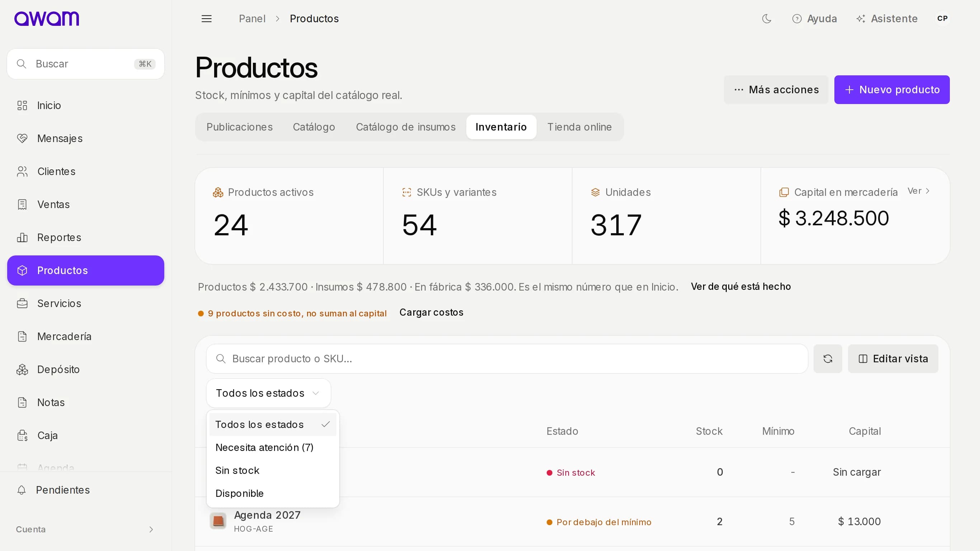Open Servicios section

[86, 303]
